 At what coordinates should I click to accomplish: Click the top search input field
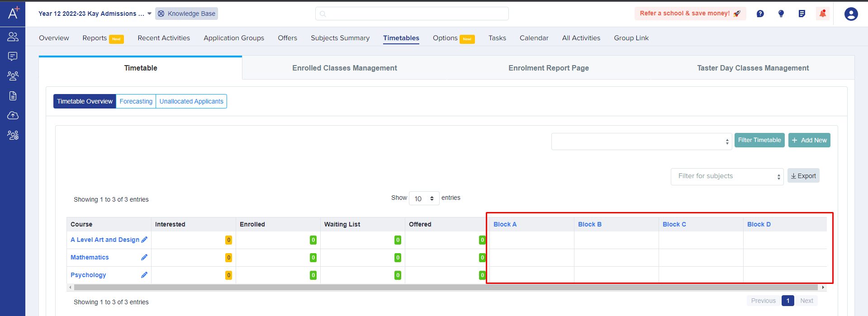point(412,14)
